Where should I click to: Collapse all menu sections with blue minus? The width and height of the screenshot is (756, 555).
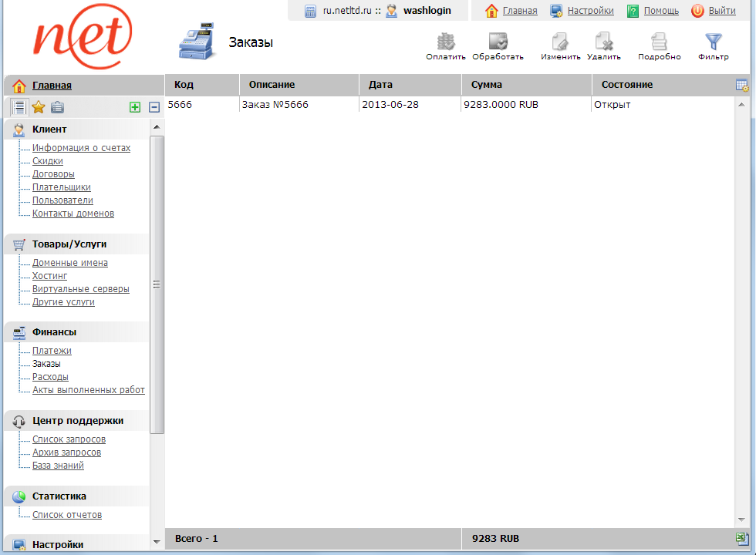point(154,107)
